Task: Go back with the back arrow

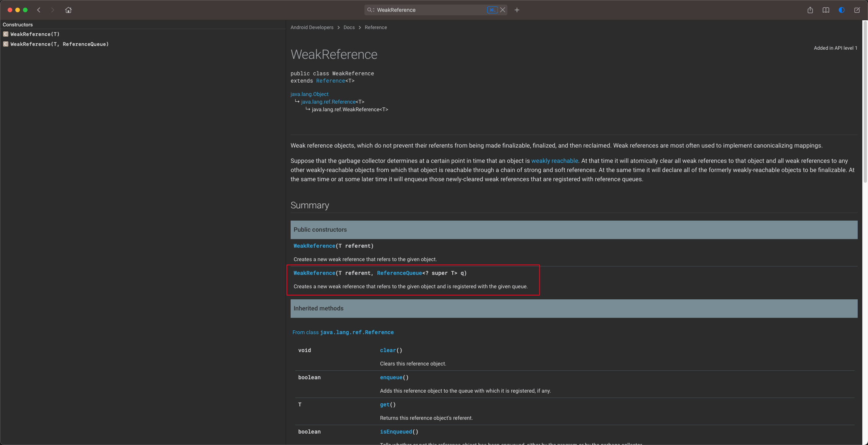Action: click(39, 10)
